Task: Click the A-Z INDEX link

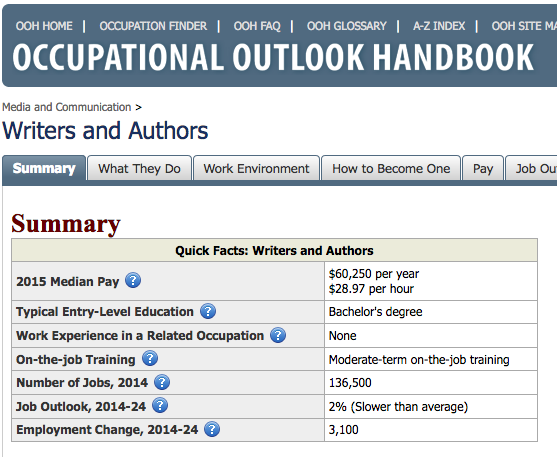Action: point(439,26)
